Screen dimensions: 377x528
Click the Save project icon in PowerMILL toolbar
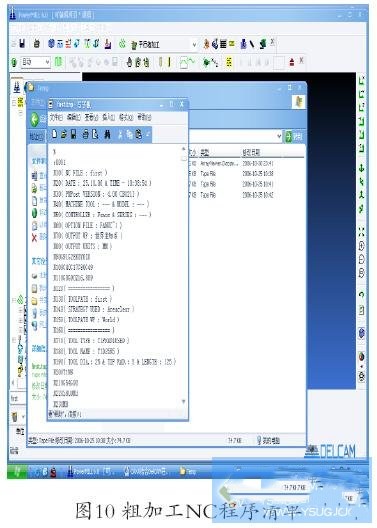pos(22,43)
